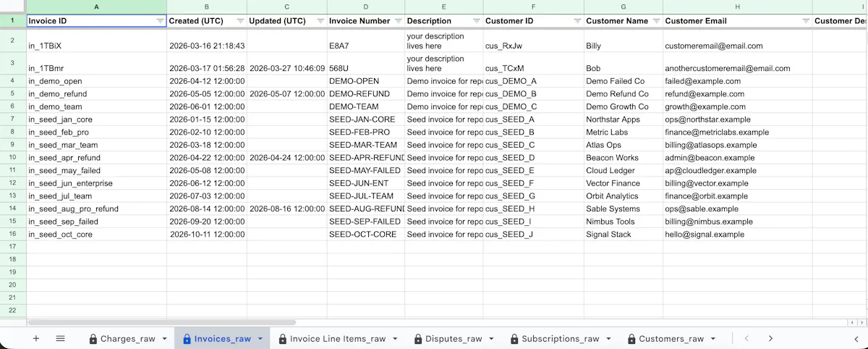The width and height of the screenshot is (868, 349).
Task: Open Subscriptions_raw tab dropdown arrow
Action: coord(609,339)
